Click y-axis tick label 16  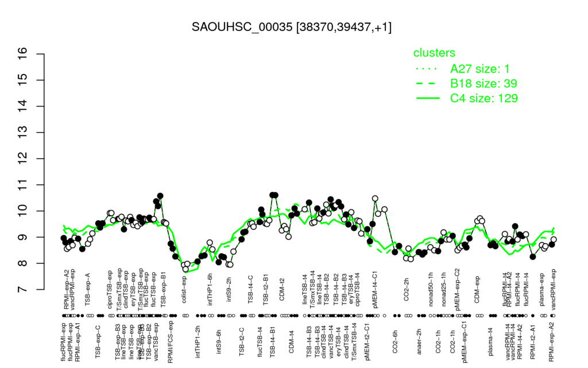23,53
